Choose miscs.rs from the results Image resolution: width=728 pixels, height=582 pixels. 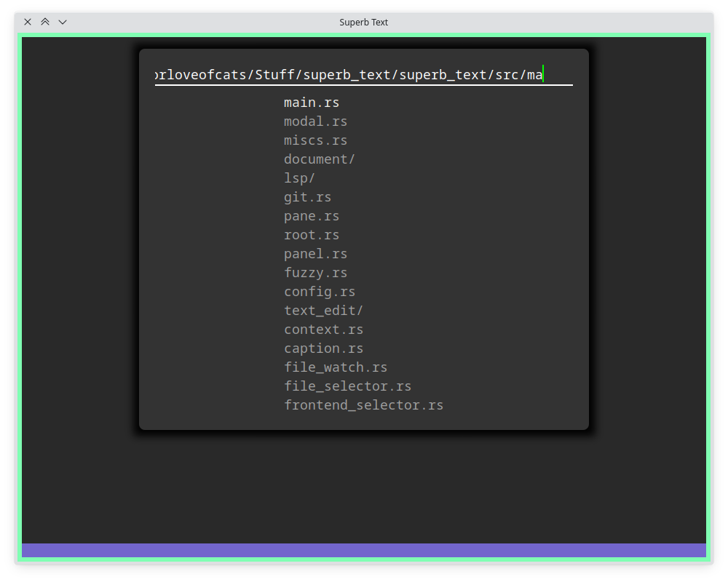pos(316,140)
